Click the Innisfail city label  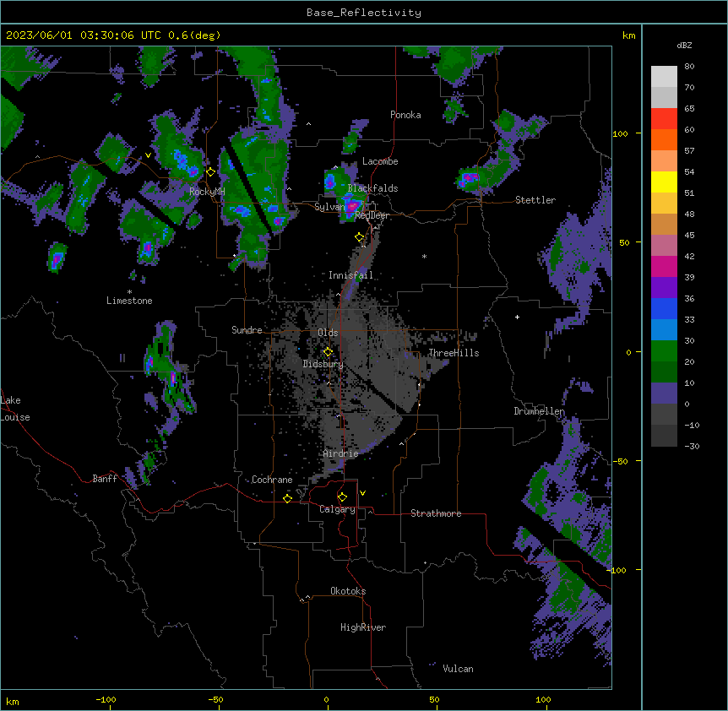click(x=350, y=275)
